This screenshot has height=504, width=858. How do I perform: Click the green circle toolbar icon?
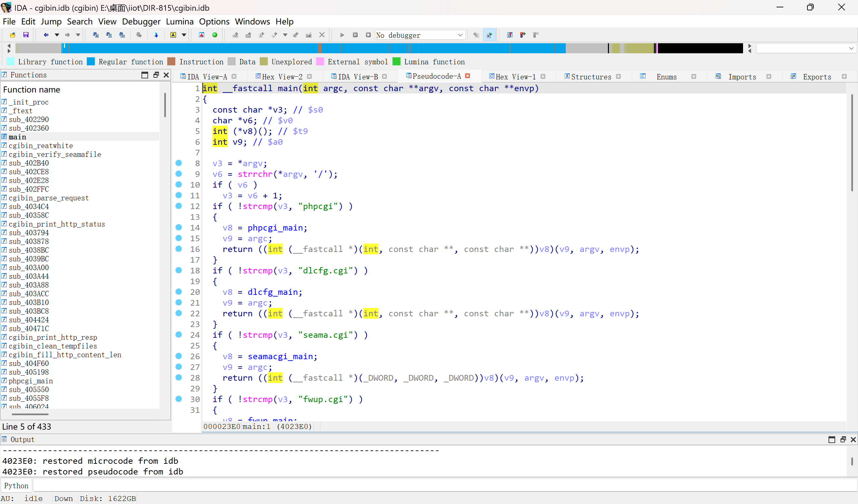coord(215,35)
